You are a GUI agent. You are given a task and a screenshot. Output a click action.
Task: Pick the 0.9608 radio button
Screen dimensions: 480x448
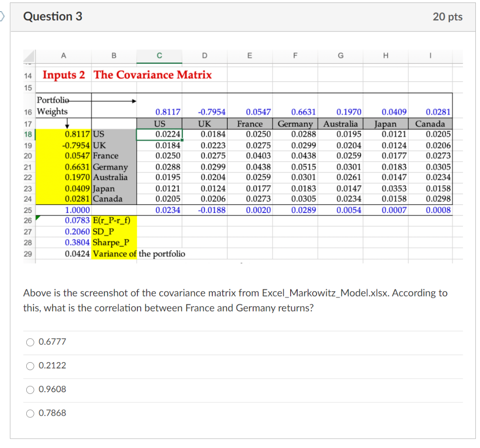pos(30,390)
